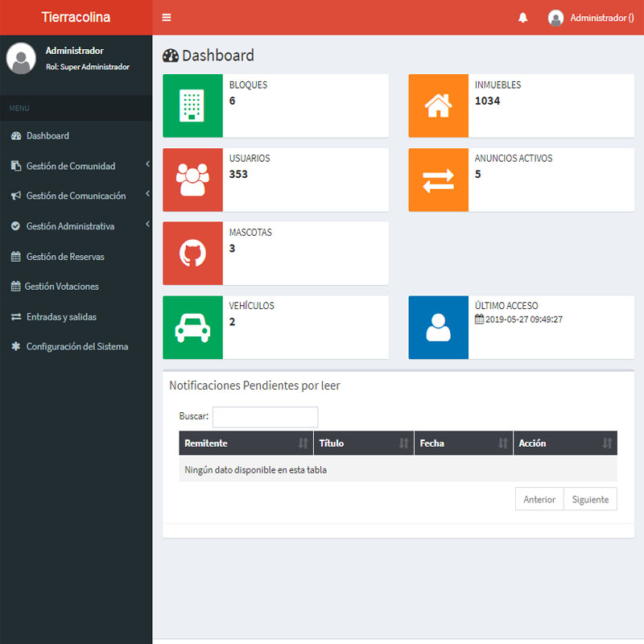
Task: Toggle the sidebar hamburger menu
Action: coord(167,18)
